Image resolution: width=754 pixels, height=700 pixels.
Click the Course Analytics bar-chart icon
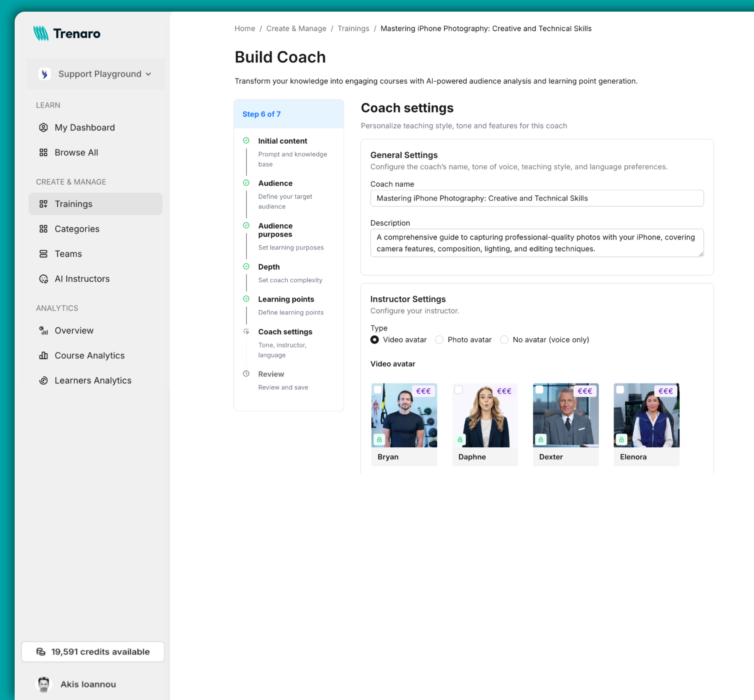(x=44, y=355)
